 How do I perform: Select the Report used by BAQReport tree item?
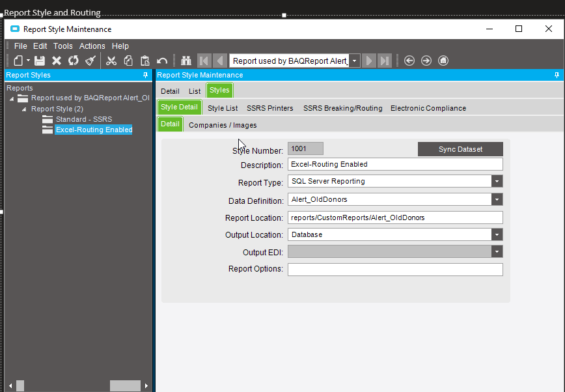point(90,98)
